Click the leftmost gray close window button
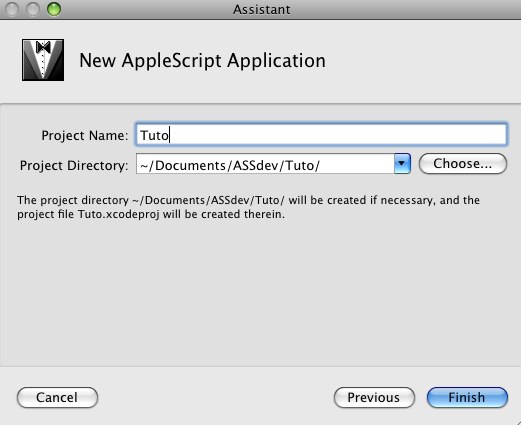Image resolution: width=521 pixels, height=425 pixels. (x=12, y=9)
